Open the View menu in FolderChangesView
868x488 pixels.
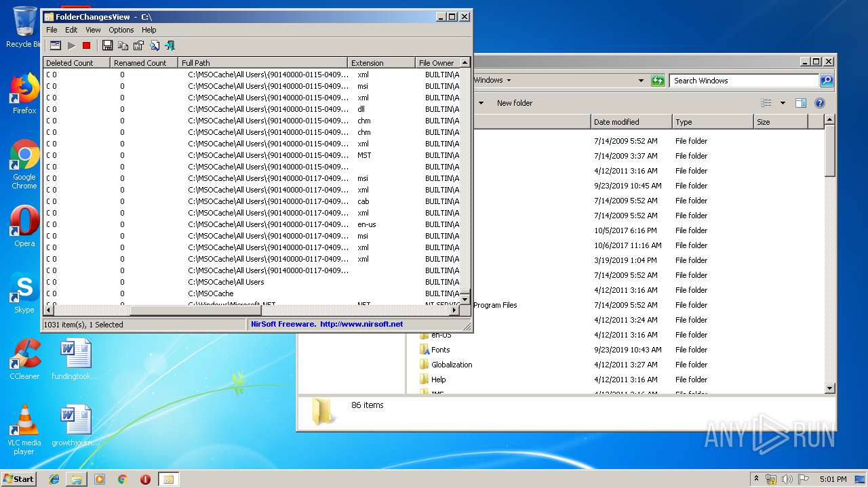93,30
